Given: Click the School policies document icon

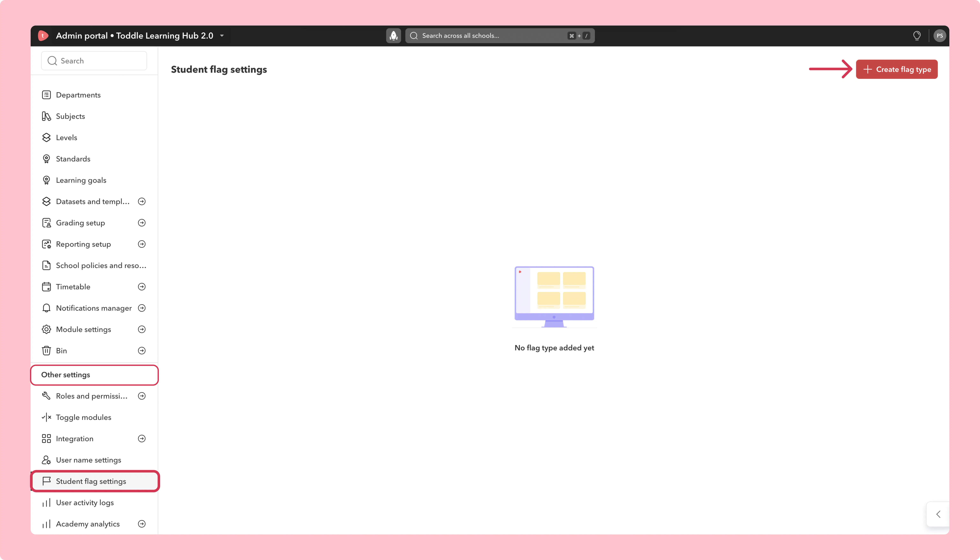Looking at the screenshot, I should [47, 265].
